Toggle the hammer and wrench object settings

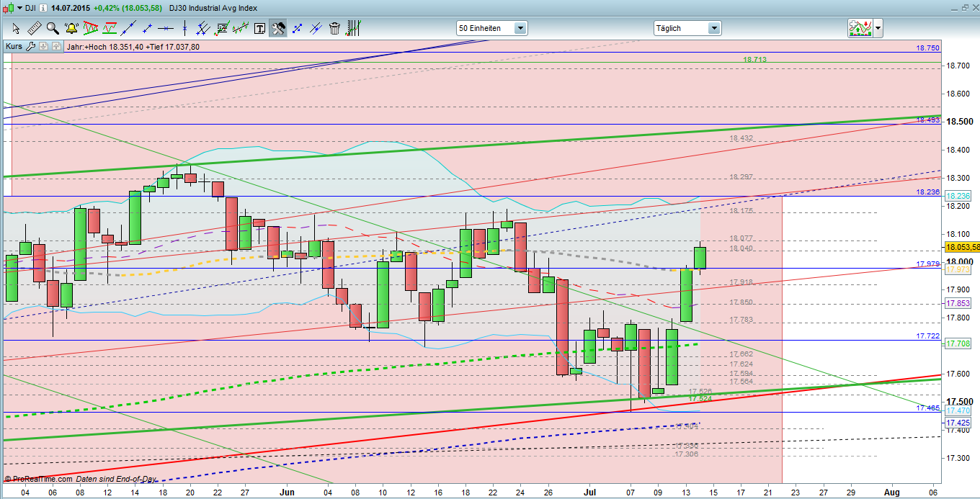pos(278,28)
